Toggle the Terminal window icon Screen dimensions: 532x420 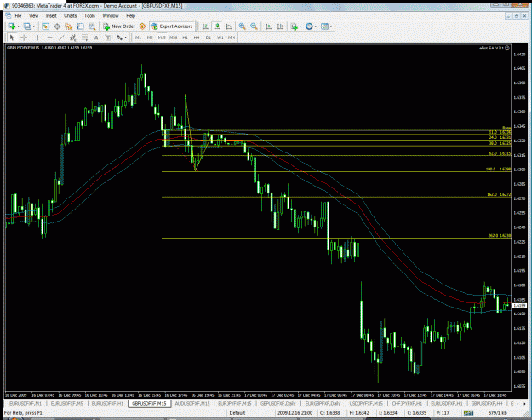pyautogui.click(x=80, y=26)
